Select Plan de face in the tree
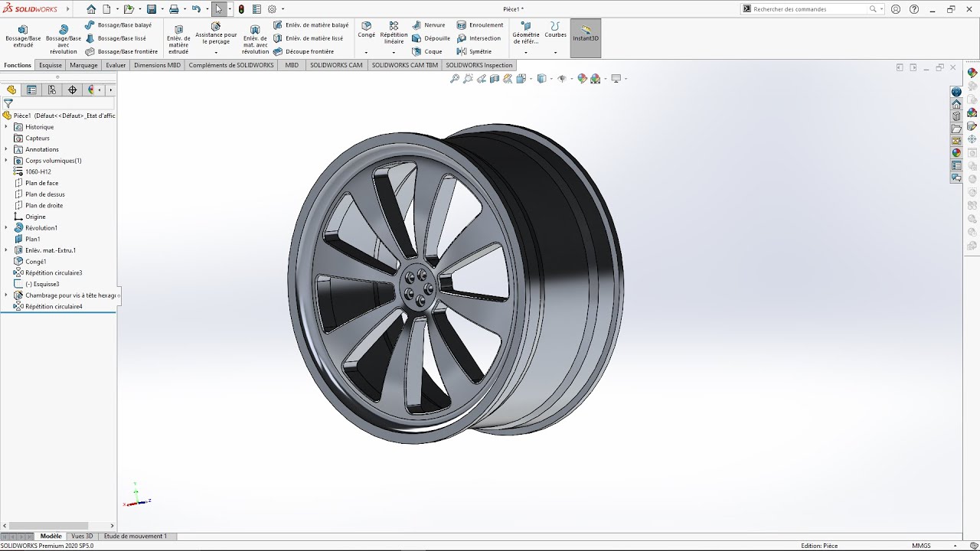The image size is (980, 551). (x=41, y=183)
